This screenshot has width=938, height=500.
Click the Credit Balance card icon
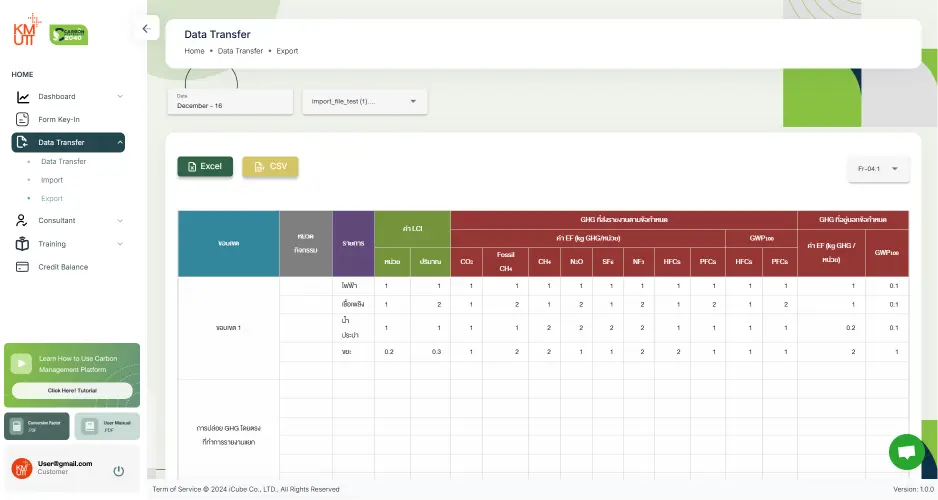pos(22,267)
